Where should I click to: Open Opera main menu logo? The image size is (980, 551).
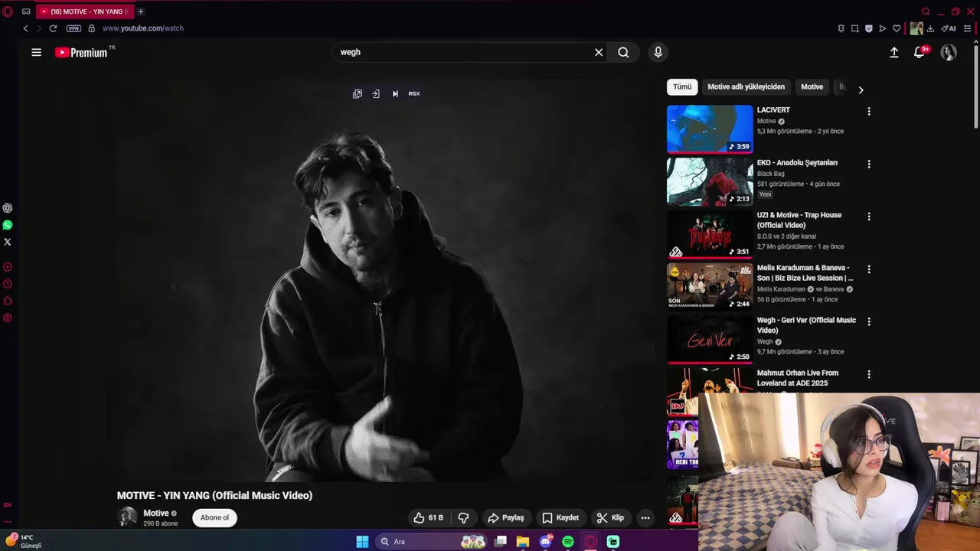8,11
